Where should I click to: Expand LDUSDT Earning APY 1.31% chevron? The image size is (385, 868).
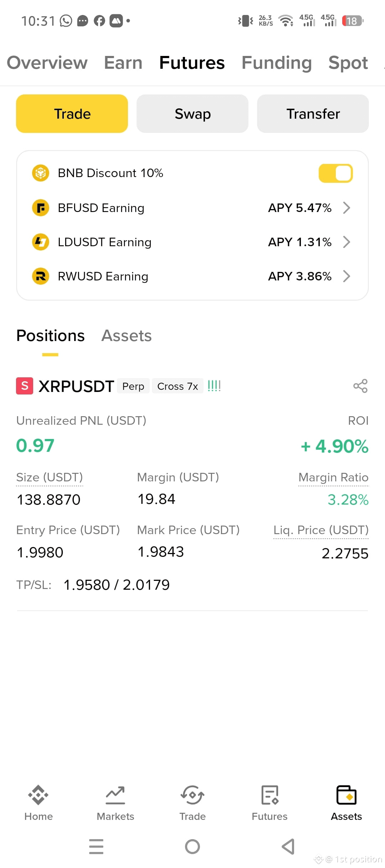346,242
